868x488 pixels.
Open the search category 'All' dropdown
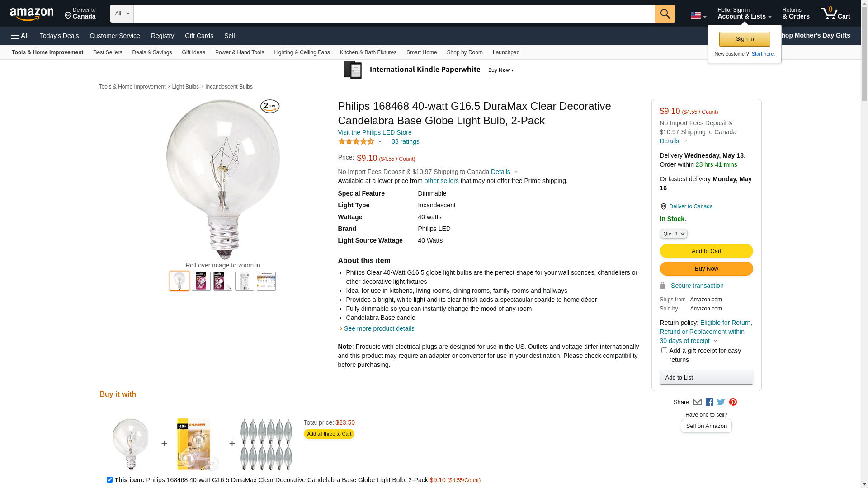click(x=122, y=14)
